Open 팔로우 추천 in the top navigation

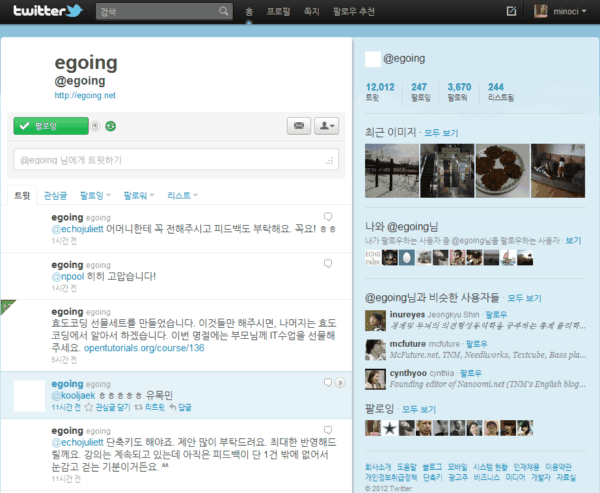click(x=354, y=11)
